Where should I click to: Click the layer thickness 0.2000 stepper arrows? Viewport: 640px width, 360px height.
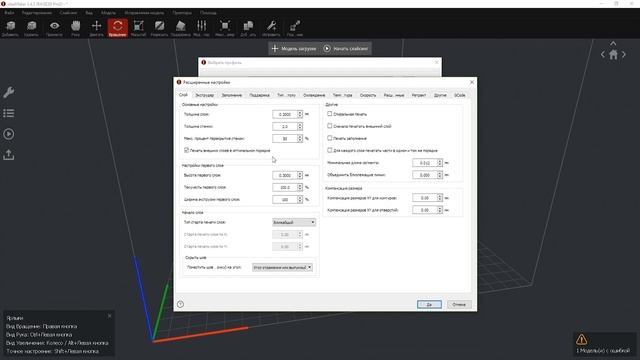coord(300,114)
